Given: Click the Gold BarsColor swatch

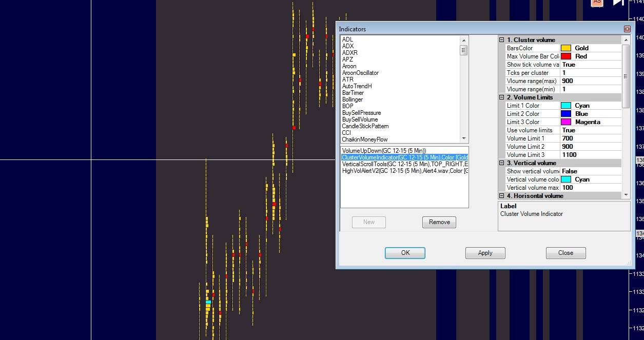Looking at the screenshot, I should pos(566,48).
